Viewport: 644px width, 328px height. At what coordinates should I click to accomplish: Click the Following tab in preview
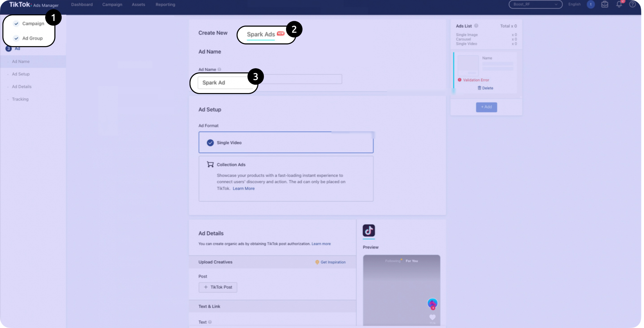[393, 261]
